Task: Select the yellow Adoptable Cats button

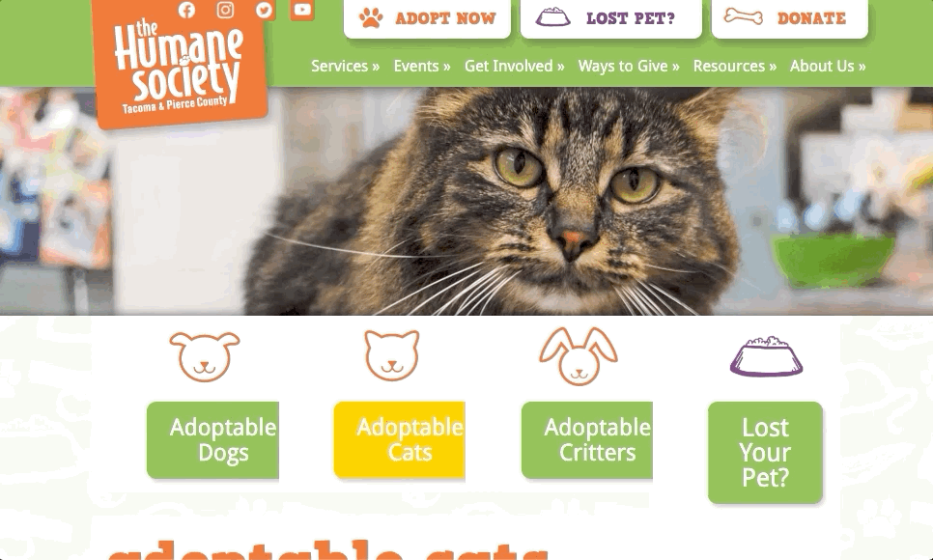Action: [x=399, y=439]
